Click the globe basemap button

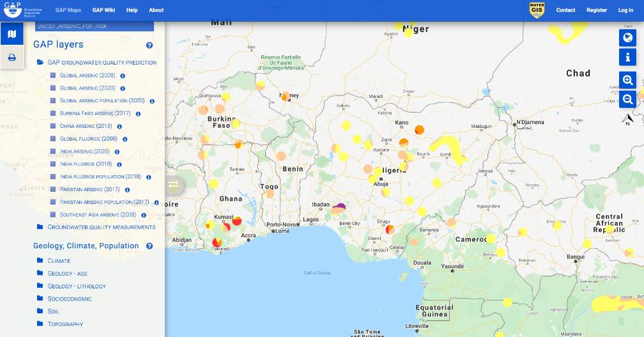pyautogui.click(x=627, y=38)
